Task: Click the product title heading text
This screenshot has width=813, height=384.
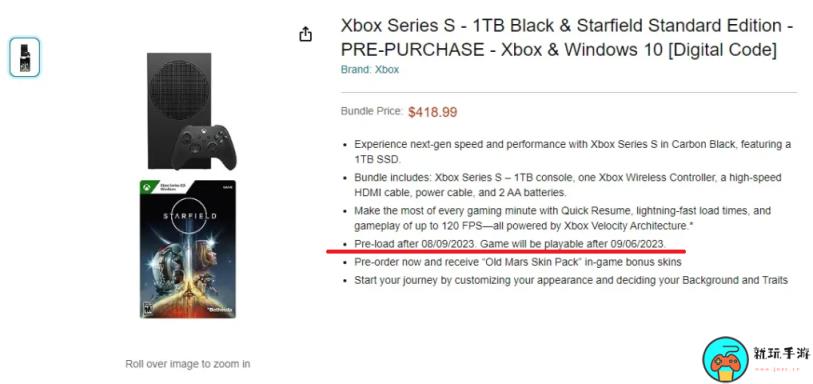Action: coord(567,37)
